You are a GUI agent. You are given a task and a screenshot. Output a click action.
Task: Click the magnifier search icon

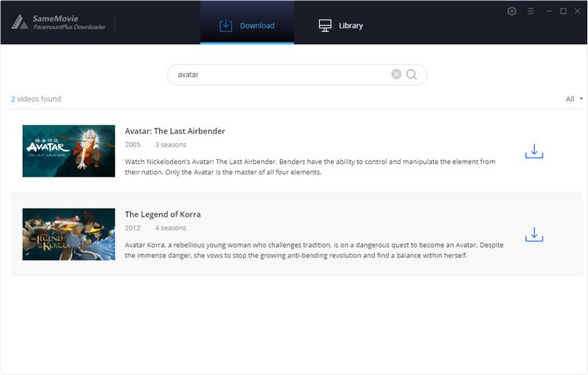point(412,75)
